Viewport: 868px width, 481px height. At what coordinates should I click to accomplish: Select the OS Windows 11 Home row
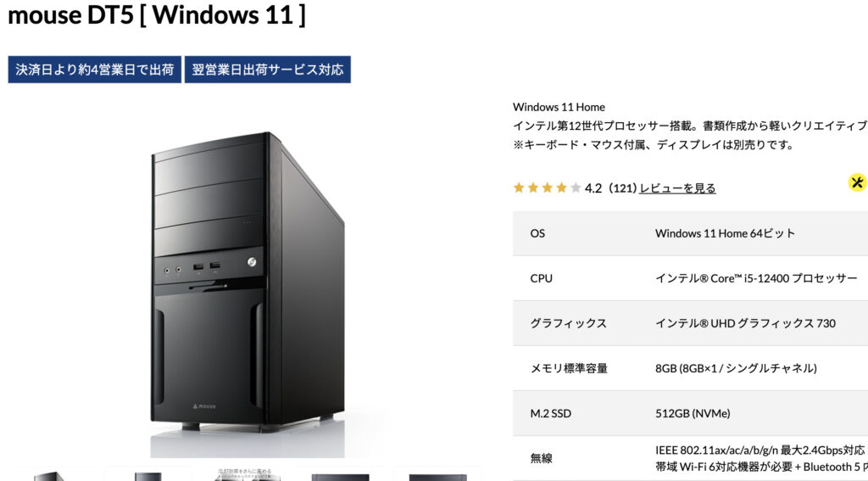[690, 233]
